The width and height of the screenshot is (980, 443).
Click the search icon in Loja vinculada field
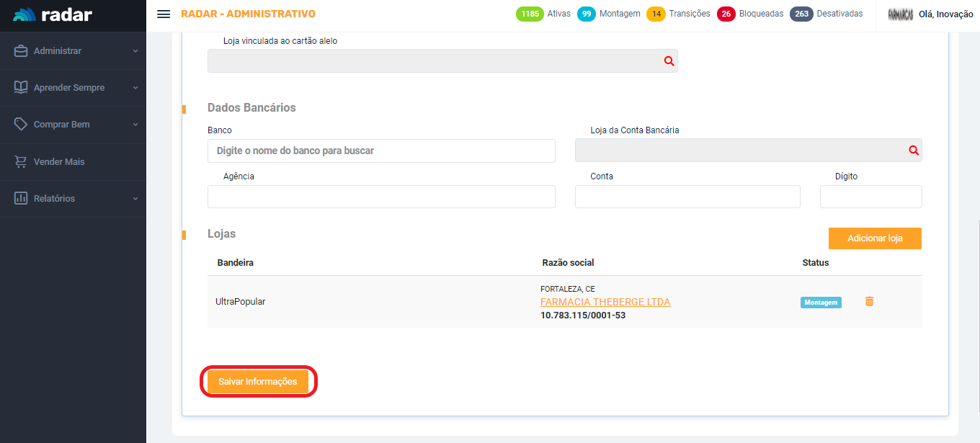[x=669, y=61]
